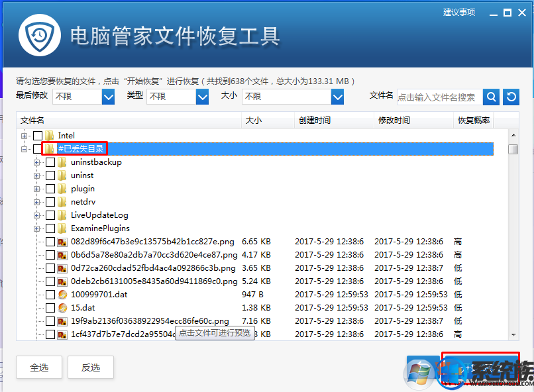Check the 19f9ab2136f03638922954ecc86fe60c.png checkbox
The height and width of the screenshot is (392, 534).
coord(50,321)
